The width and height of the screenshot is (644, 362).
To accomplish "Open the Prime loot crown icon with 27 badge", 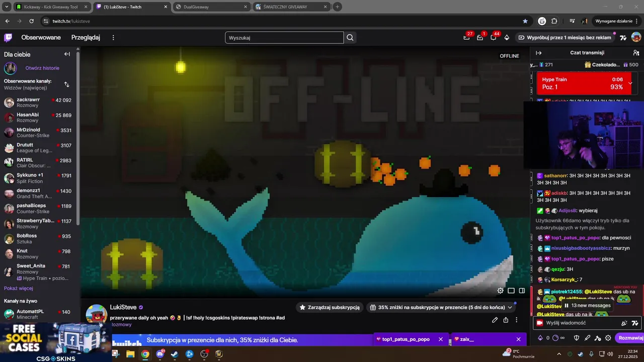I will tap(467, 37).
